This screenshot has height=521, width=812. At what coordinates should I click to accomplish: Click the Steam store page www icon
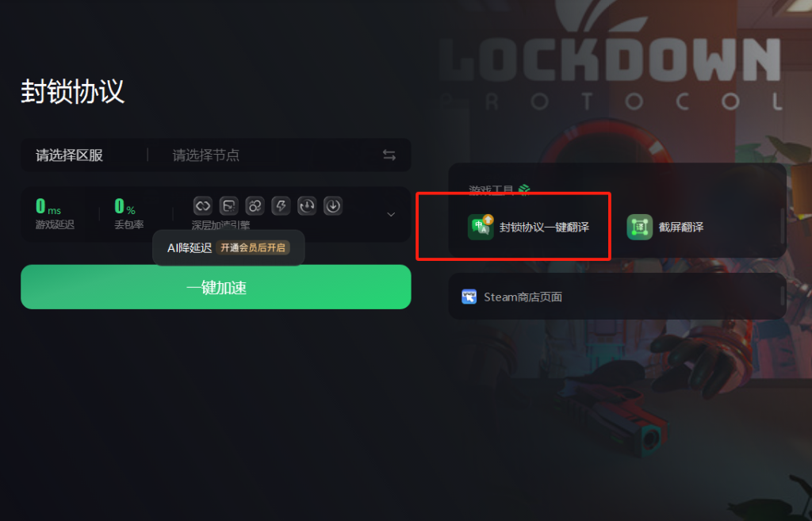pos(469,297)
